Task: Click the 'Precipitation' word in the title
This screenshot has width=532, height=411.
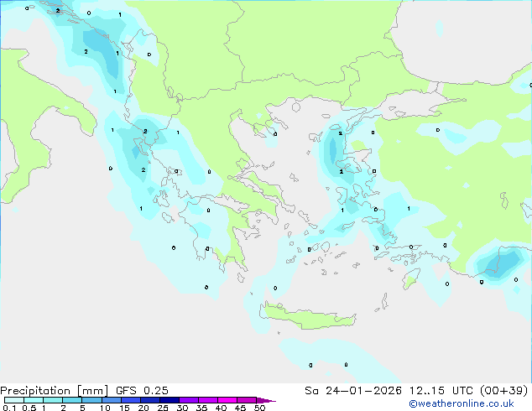Action: (x=35, y=391)
